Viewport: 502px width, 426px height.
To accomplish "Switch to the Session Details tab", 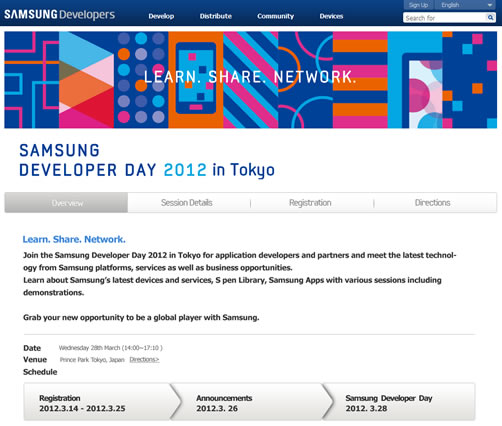I will (x=187, y=203).
